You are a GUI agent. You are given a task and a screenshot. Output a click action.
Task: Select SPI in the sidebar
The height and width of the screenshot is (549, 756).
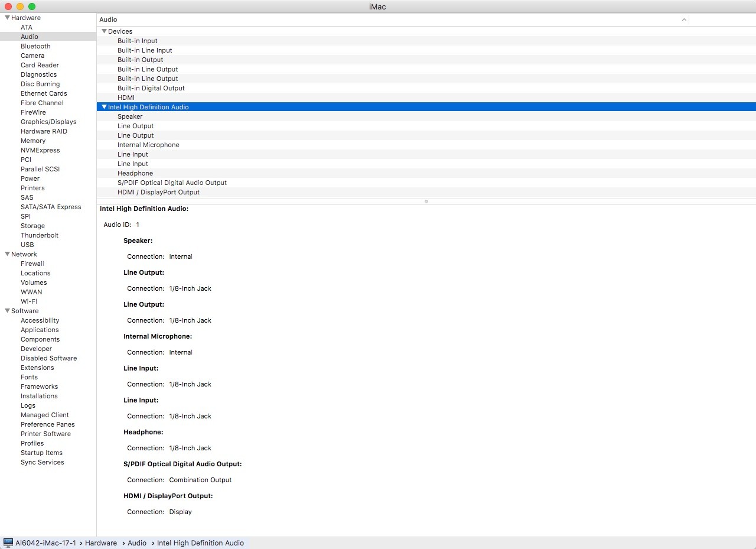[x=25, y=216]
